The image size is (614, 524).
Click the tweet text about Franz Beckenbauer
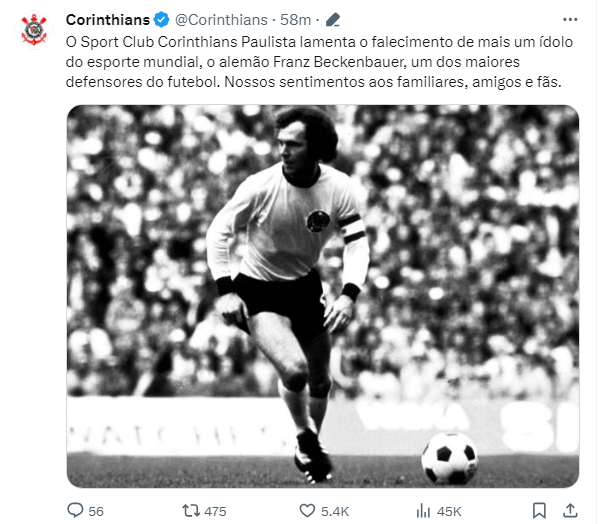[319, 62]
